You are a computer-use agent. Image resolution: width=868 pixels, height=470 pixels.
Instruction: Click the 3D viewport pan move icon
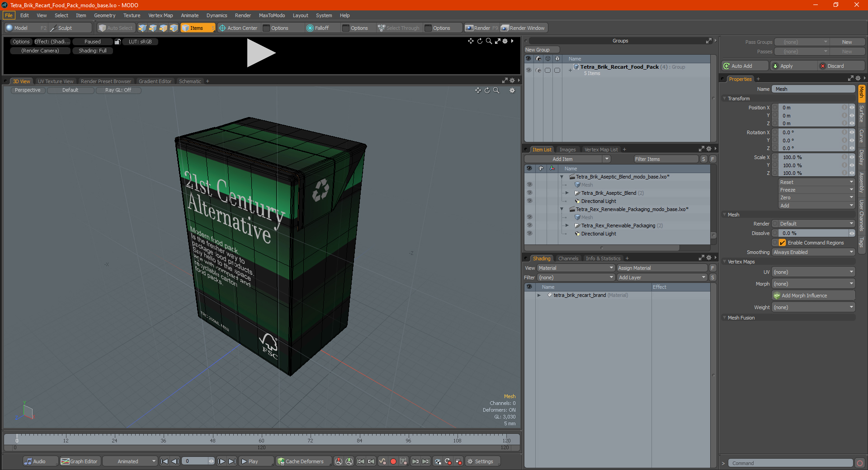click(478, 90)
